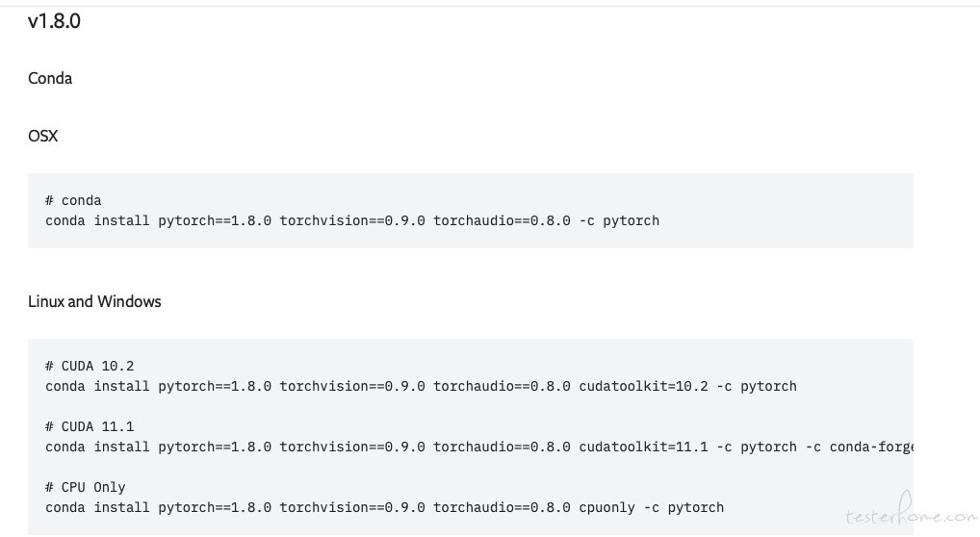Click the '# conda' comment line
980x537 pixels.
(x=73, y=201)
